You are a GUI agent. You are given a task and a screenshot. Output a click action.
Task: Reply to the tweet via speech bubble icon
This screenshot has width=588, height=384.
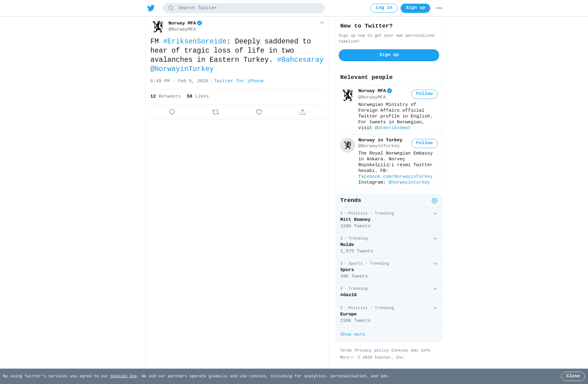point(172,112)
